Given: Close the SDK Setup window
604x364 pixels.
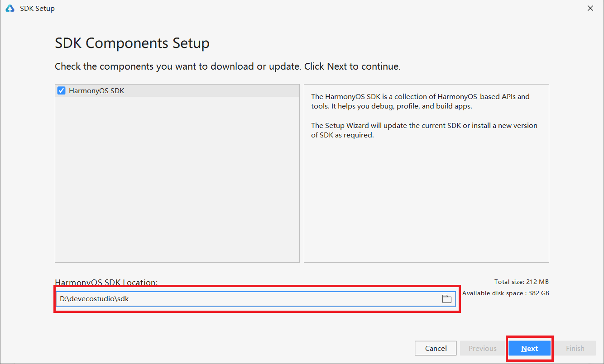Looking at the screenshot, I should [590, 8].
